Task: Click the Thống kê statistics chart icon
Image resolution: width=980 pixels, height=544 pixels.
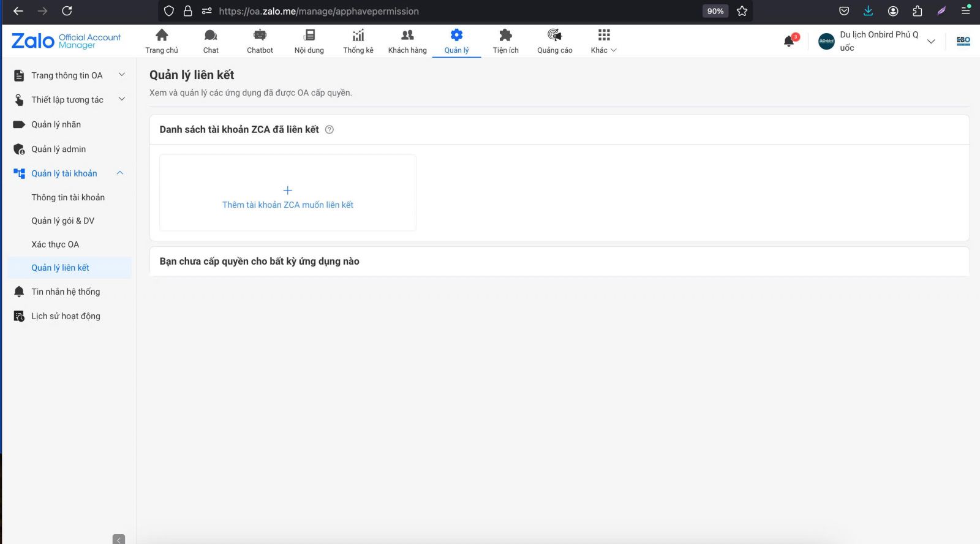Action: tap(358, 36)
